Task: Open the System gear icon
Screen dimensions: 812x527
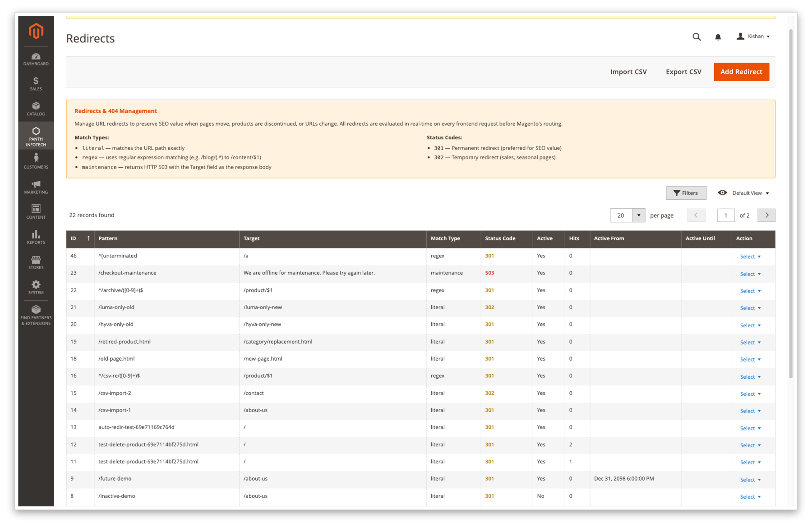Action: 36,284
